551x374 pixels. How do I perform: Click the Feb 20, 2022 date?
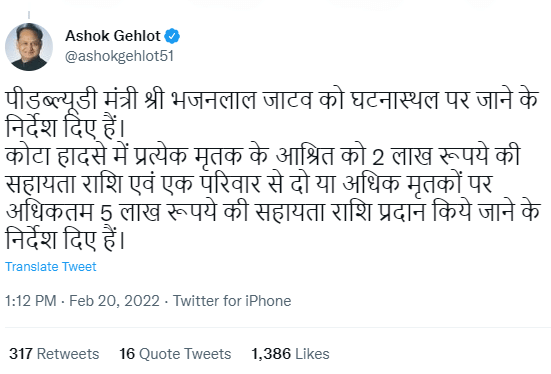(114, 301)
